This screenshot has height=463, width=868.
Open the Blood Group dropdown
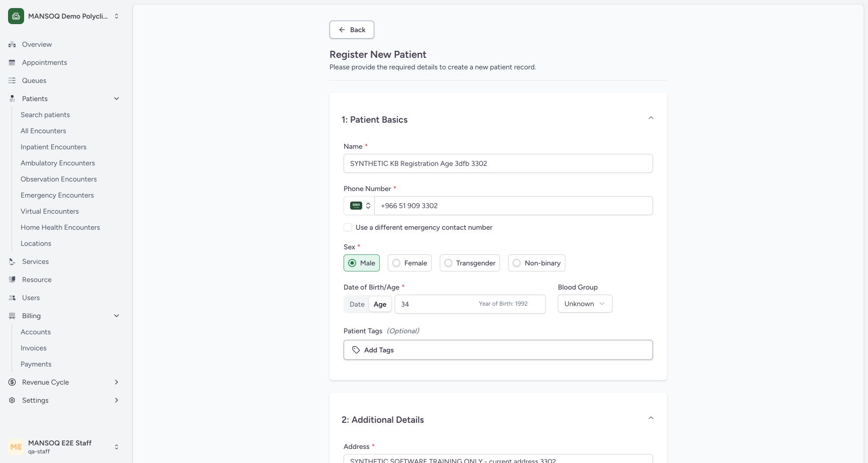(x=585, y=304)
